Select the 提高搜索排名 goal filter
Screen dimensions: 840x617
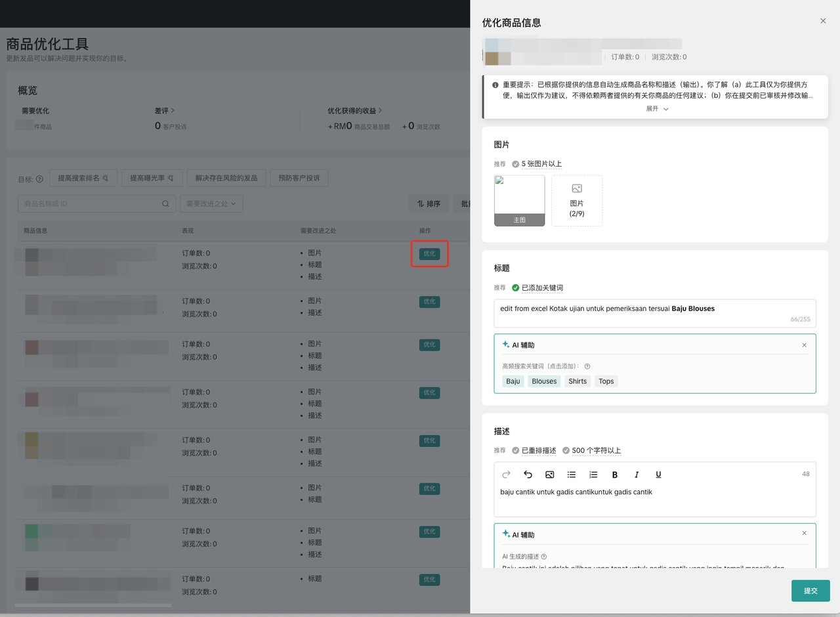(x=83, y=178)
